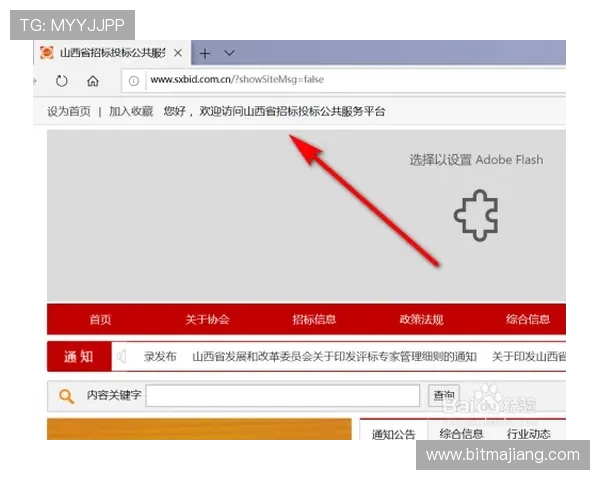Image resolution: width=600 pixels, height=480 pixels.
Task: Expand the tab list chevron
Action: coord(229,53)
